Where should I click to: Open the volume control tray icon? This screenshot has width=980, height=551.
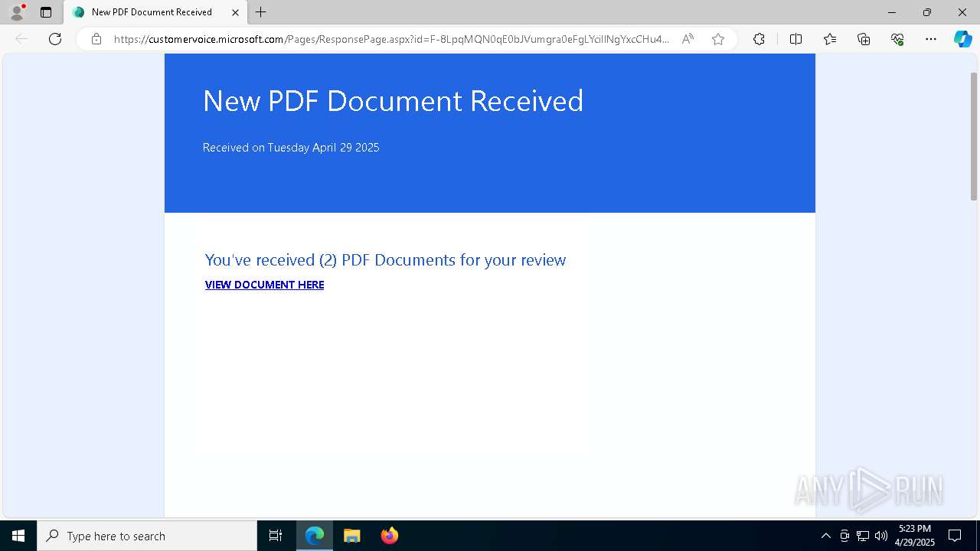coord(881,536)
